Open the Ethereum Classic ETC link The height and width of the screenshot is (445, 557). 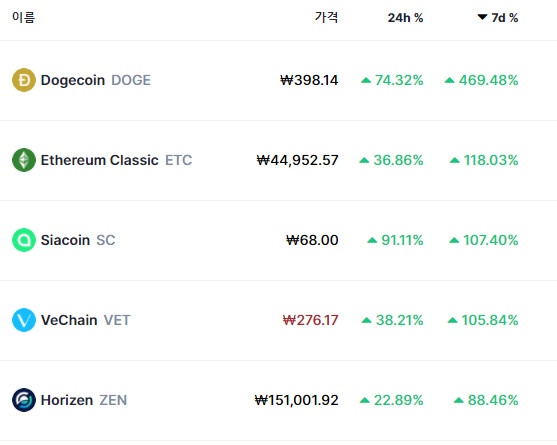[x=117, y=160]
